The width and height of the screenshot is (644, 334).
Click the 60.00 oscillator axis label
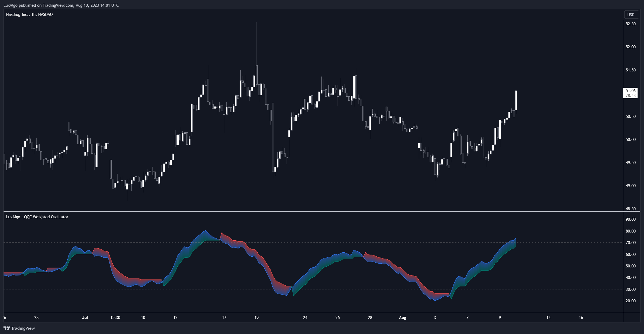631,255
